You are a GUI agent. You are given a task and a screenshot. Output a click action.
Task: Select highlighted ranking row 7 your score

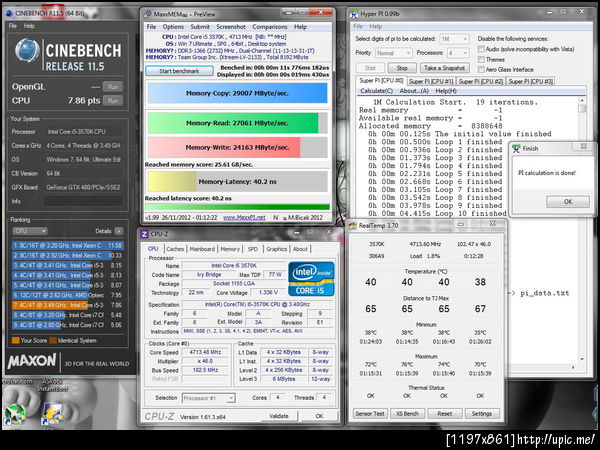[67, 305]
